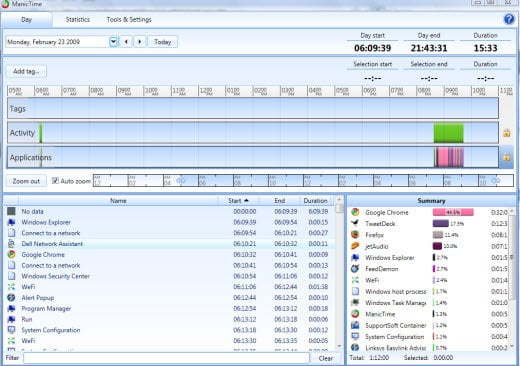The width and height of the screenshot is (520, 366).
Task: Click the SupportSoft Container icon in Summary
Action: (x=355, y=325)
